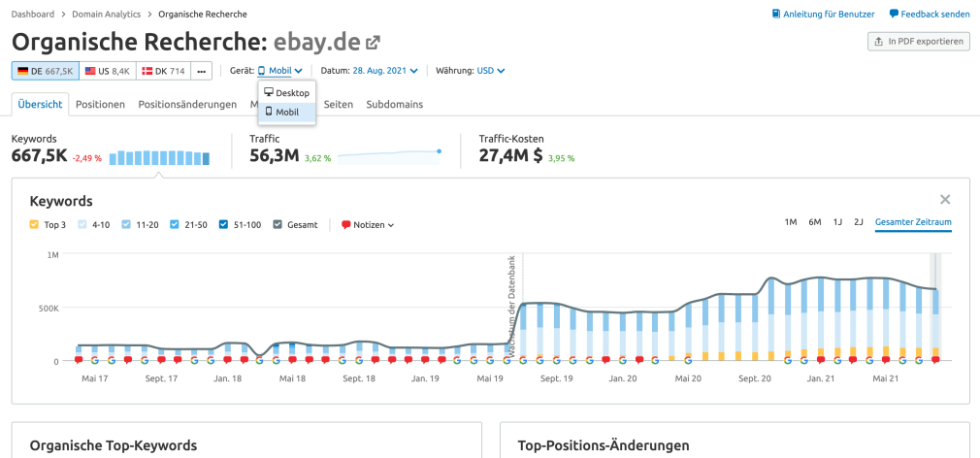Set chart range to 1M
980x458 pixels.
791,222
